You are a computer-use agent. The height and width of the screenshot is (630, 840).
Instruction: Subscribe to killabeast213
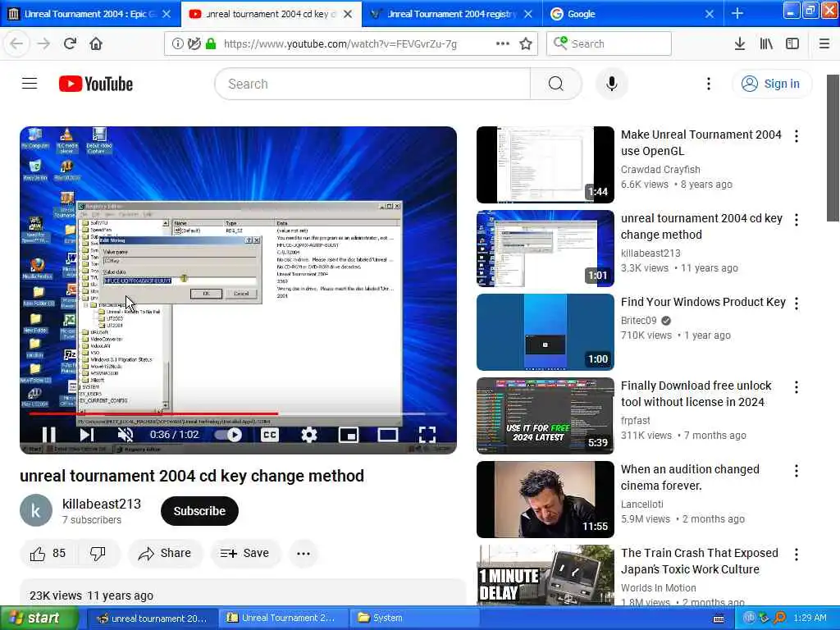pos(199,511)
